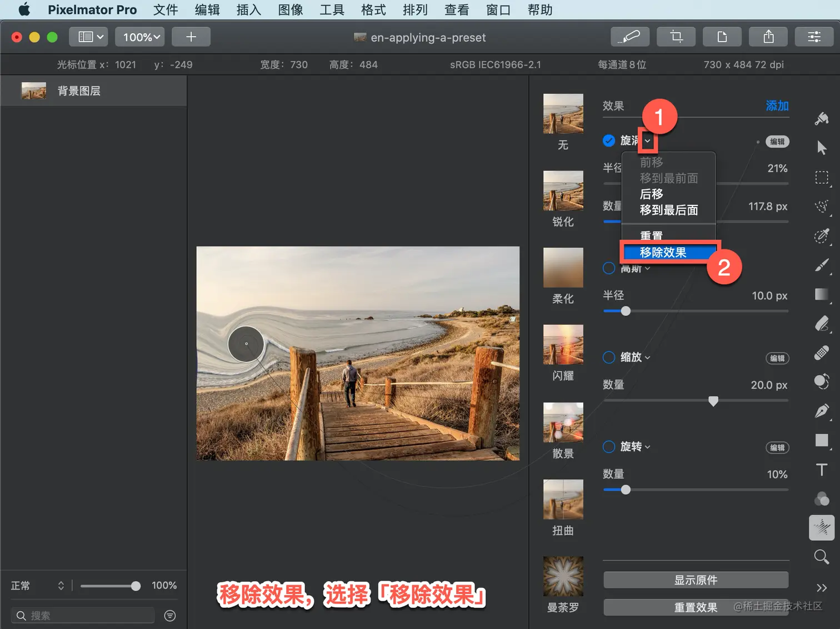Open the 窗口 menu
Viewport: 840px width, 629px height.
[498, 9]
